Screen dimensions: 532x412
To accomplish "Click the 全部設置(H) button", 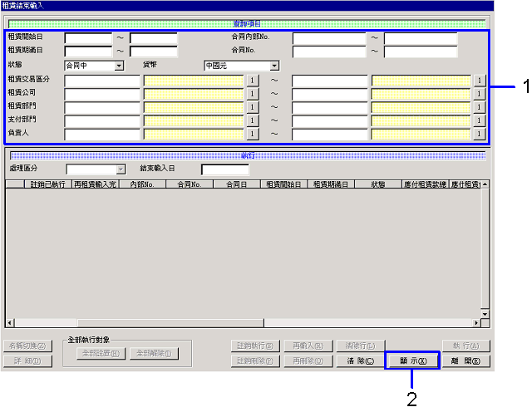I will coord(101,353).
